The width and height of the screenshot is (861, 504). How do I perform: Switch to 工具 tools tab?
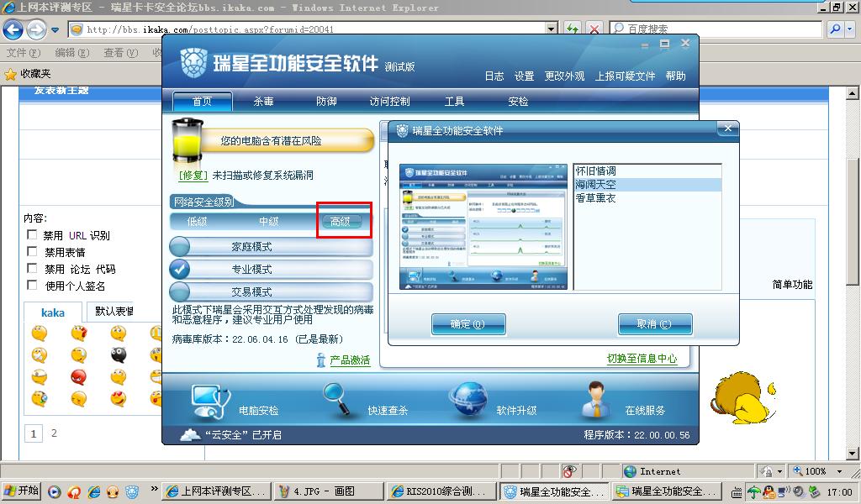point(455,102)
